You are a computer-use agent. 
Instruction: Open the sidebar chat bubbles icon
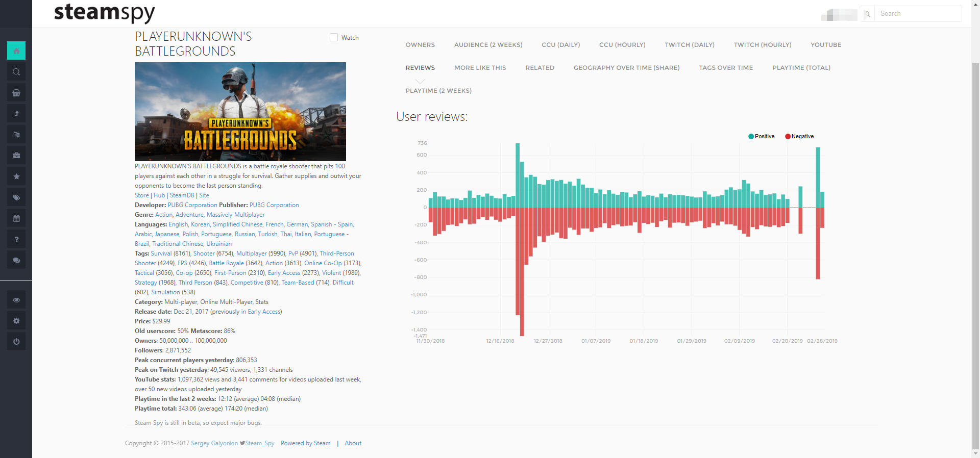pyautogui.click(x=16, y=260)
